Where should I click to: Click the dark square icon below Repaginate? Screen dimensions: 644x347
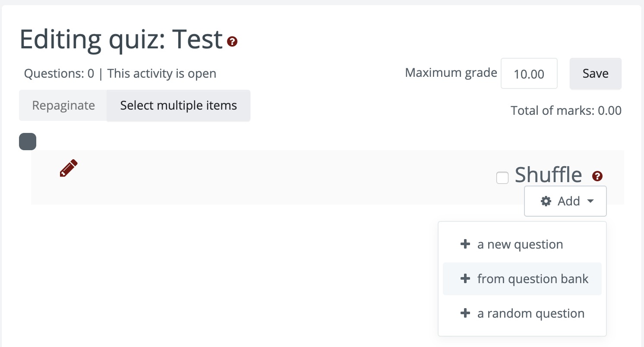click(x=27, y=141)
